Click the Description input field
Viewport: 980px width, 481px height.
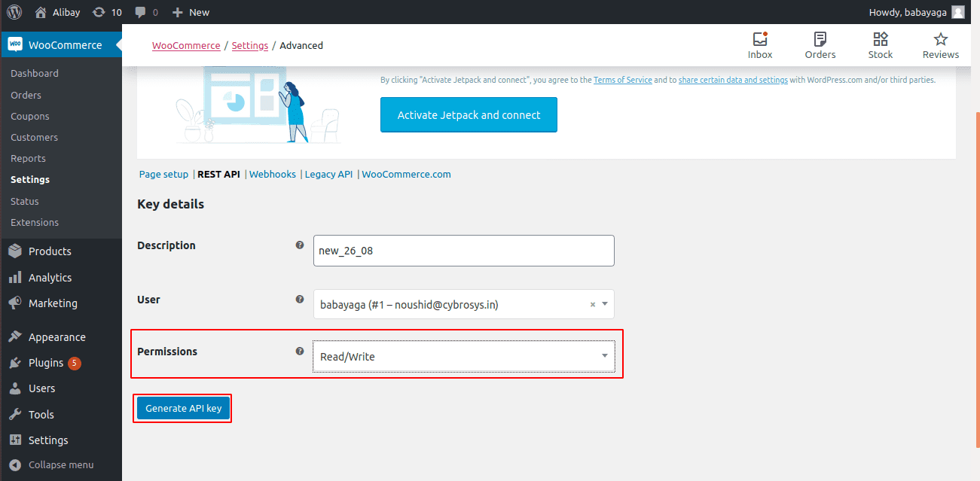point(464,251)
